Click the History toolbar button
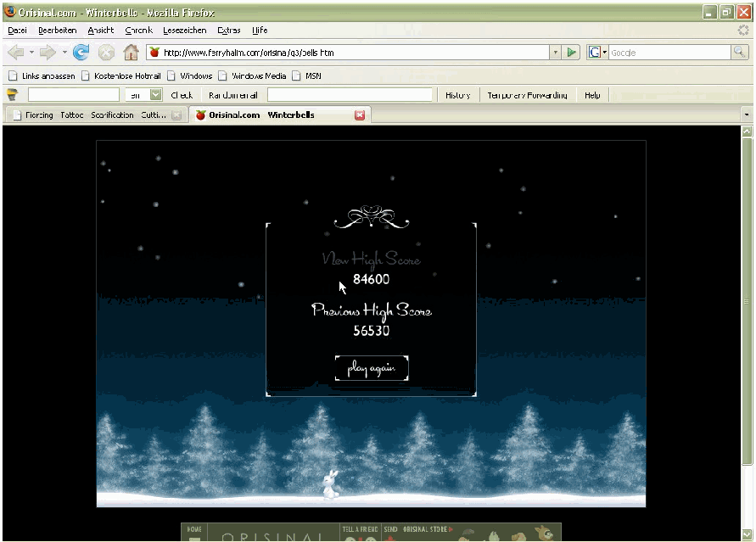Image resolution: width=756 pixels, height=542 pixels. point(458,95)
